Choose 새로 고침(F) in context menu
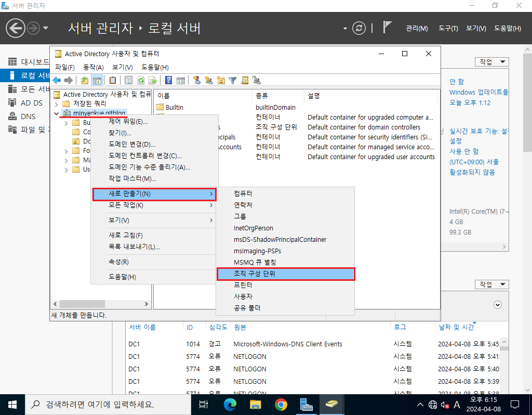Viewport: 532px width, 415px height. 154,236
